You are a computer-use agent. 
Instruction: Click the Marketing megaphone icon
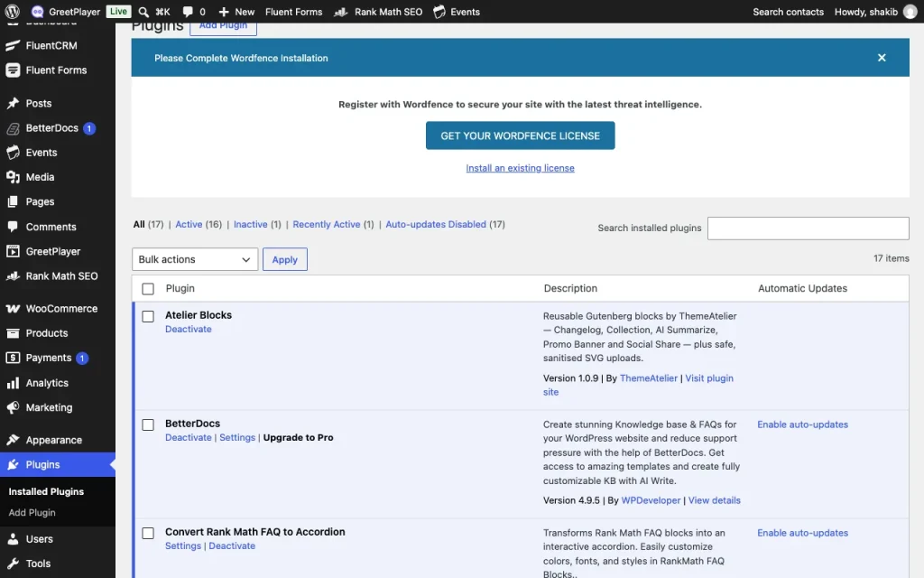13,407
